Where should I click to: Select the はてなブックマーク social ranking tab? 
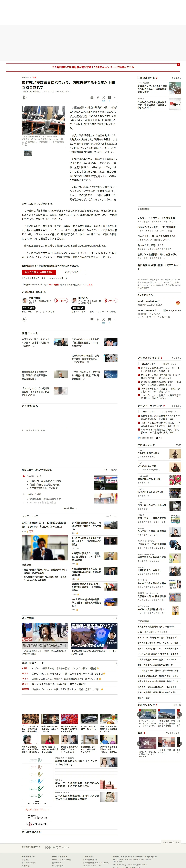170,412
